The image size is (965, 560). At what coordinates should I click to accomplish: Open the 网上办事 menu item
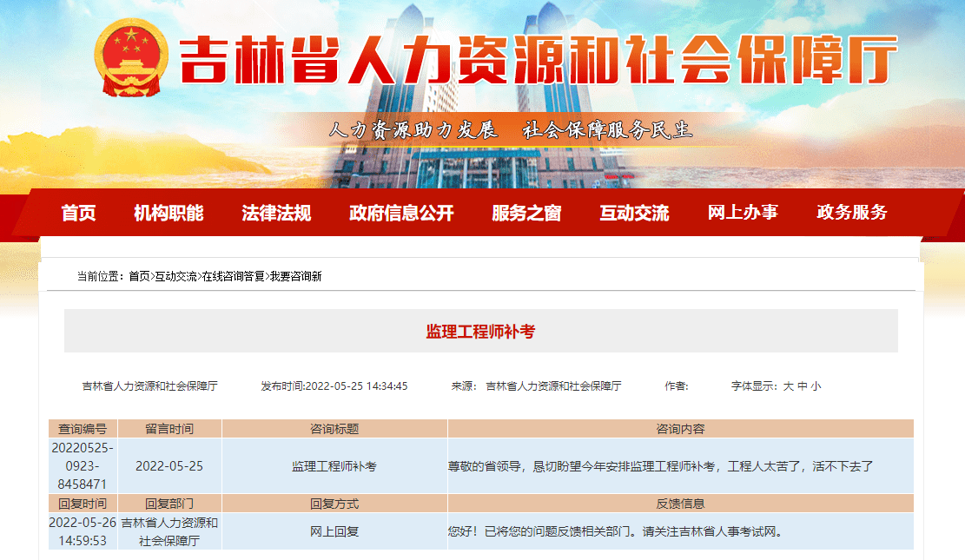pyautogui.click(x=743, y=213)
